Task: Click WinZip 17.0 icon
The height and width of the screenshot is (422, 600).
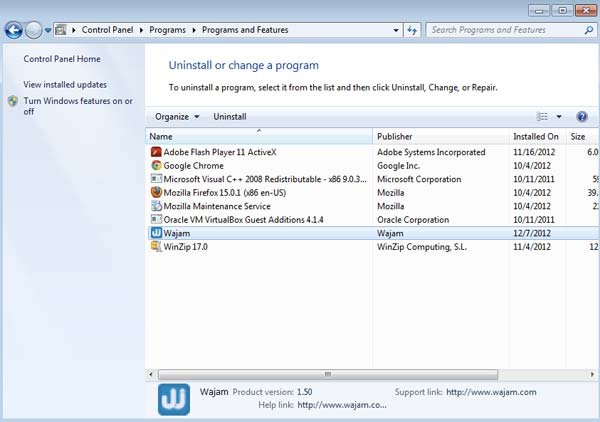Action: coord(156,246)
